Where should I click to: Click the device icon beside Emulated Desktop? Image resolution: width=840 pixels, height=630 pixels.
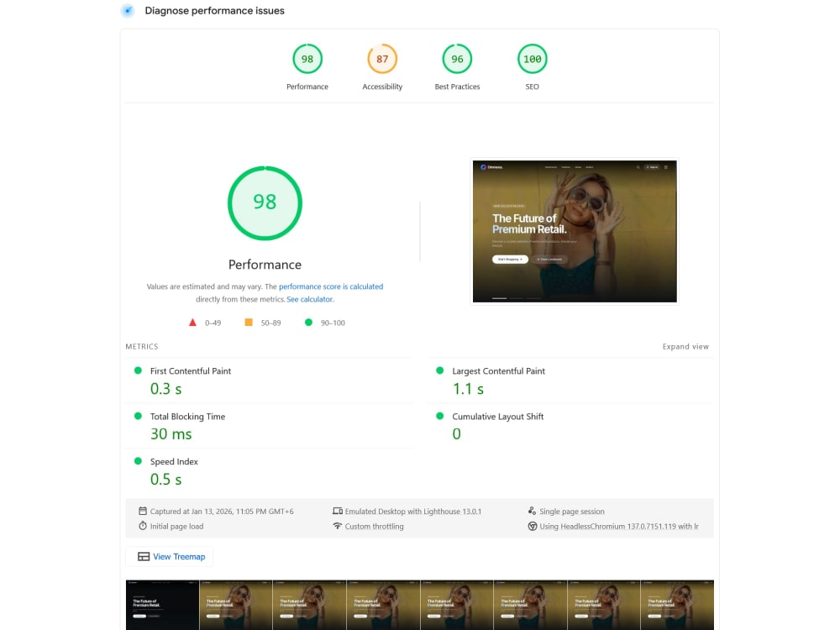pos(338,511)
